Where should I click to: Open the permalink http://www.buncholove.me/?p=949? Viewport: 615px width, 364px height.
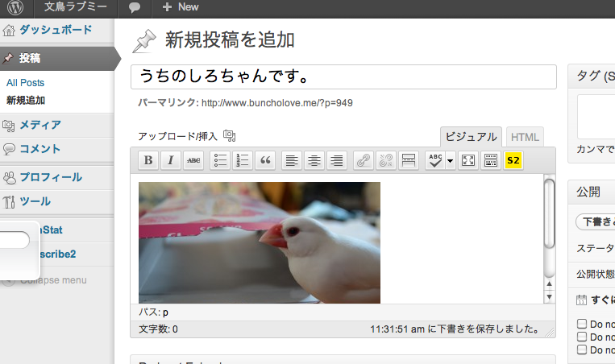[x=277, y=103]
